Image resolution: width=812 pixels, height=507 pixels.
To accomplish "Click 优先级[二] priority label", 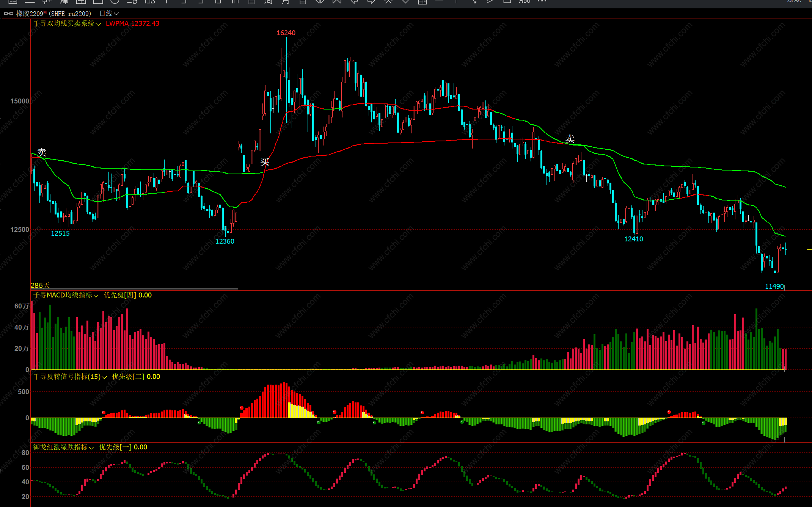I will click(128, 377).
